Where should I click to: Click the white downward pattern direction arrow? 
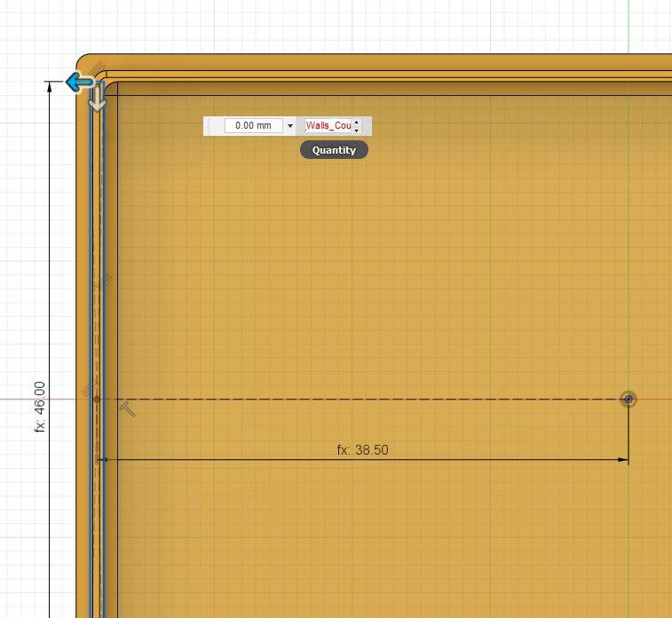(98, 99)
